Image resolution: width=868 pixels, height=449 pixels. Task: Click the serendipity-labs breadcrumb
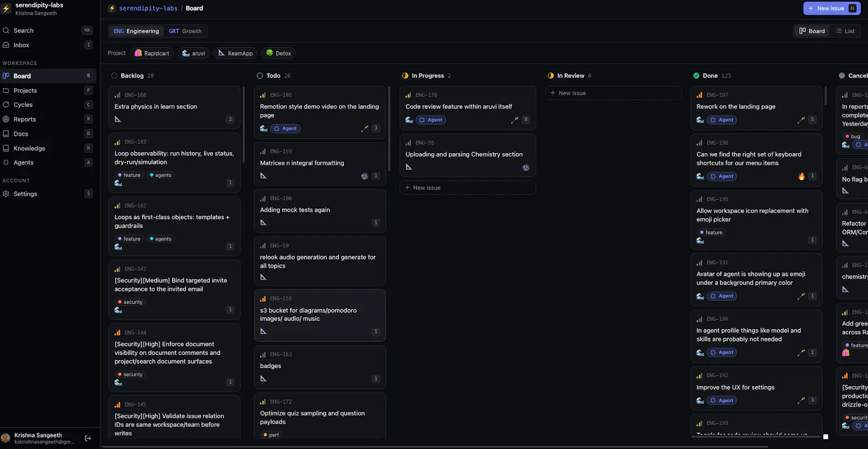(148, 8)
